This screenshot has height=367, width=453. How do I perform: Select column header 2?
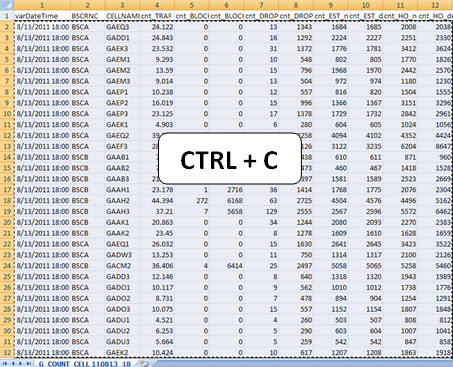coord(88,5)
